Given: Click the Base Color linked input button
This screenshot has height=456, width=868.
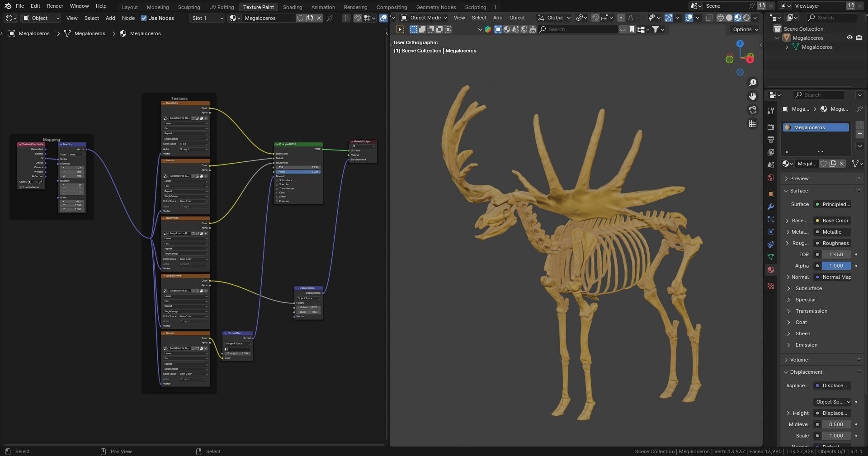Looking at the screenshot, I should click(x=832, y=221).
